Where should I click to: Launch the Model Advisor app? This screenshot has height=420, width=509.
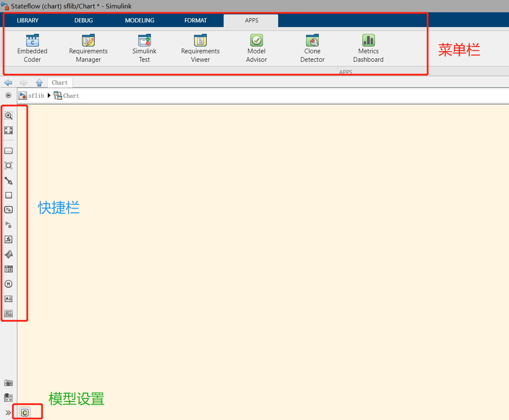[257, 49]
